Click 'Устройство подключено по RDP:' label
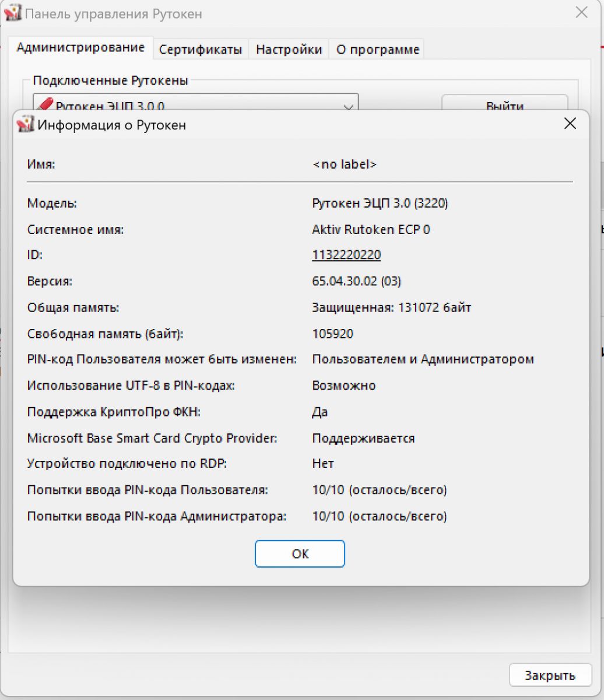This screenshot has width=604, height=700. tap(127, 464)
